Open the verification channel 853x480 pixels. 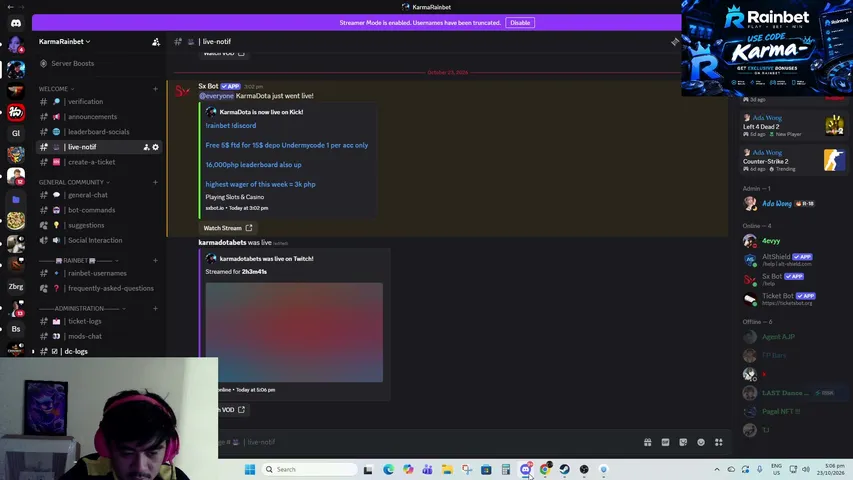(99, 102)
